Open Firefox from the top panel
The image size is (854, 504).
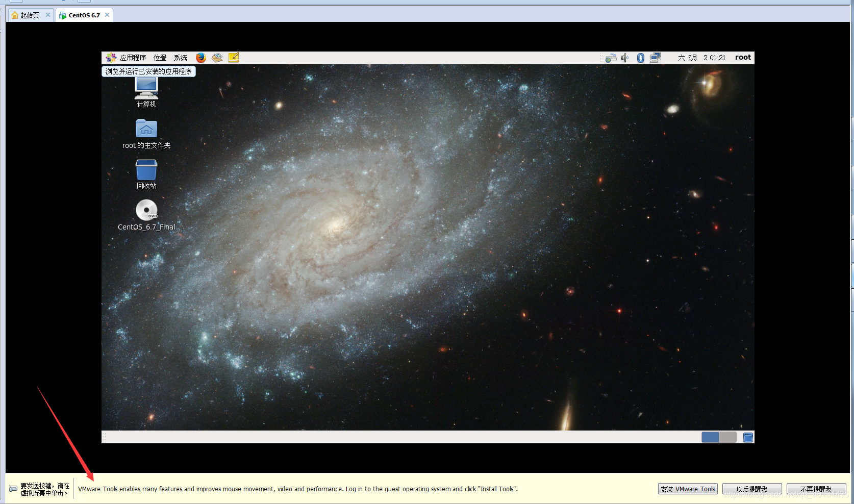200,57
